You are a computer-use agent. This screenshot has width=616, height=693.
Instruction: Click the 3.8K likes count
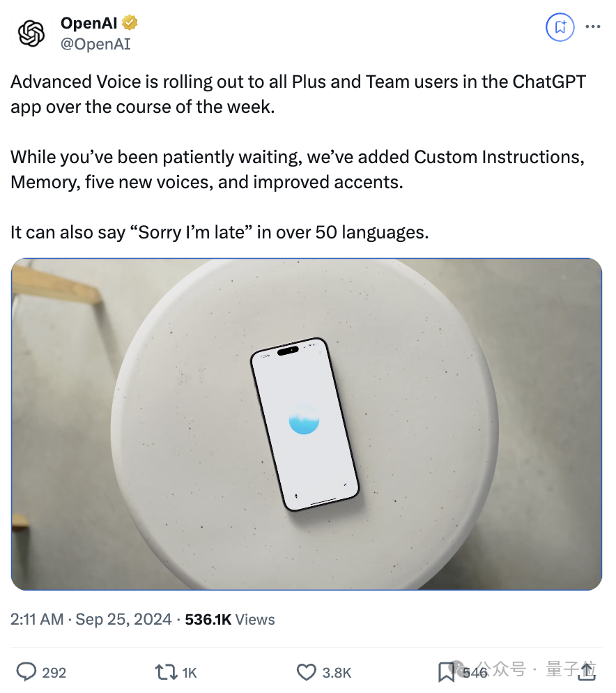click(337, 673)
